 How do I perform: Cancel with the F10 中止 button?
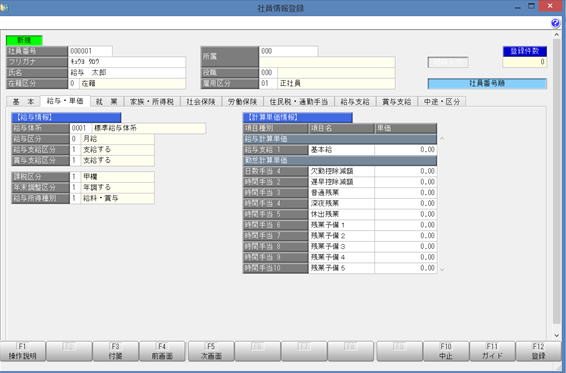pos(446,351)
